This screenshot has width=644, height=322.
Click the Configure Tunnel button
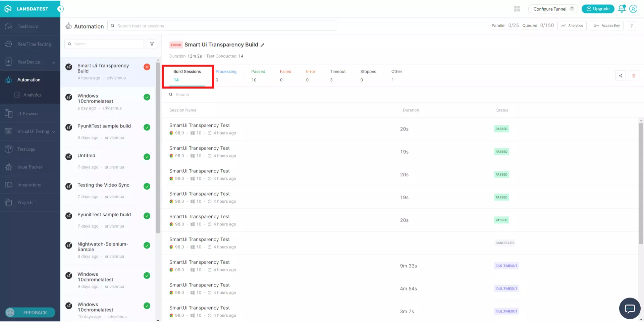(x=552, y=9)
